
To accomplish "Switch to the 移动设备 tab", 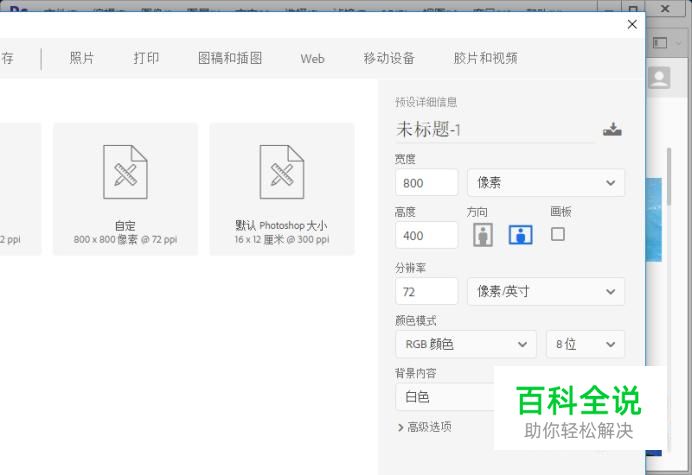I will [389, 58].
